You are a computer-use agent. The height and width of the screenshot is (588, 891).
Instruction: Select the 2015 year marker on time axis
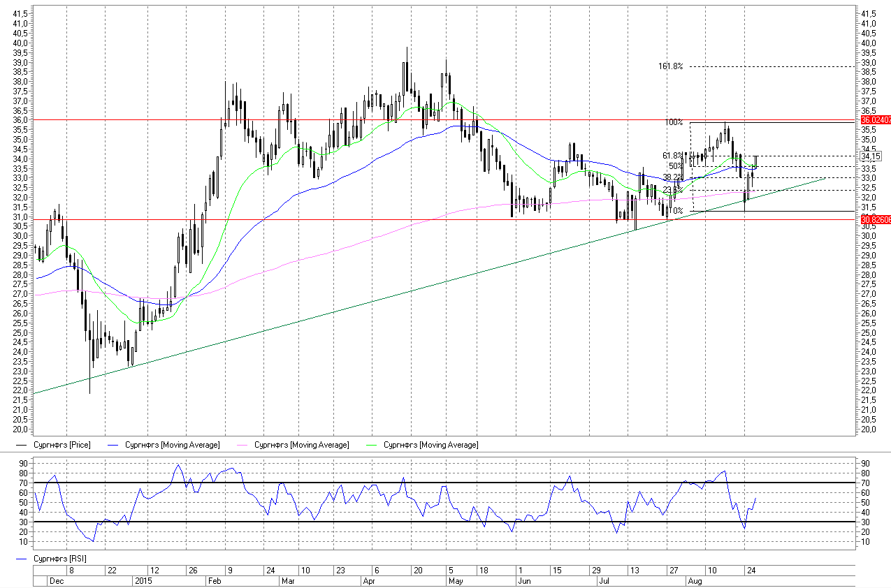point(143,580)
